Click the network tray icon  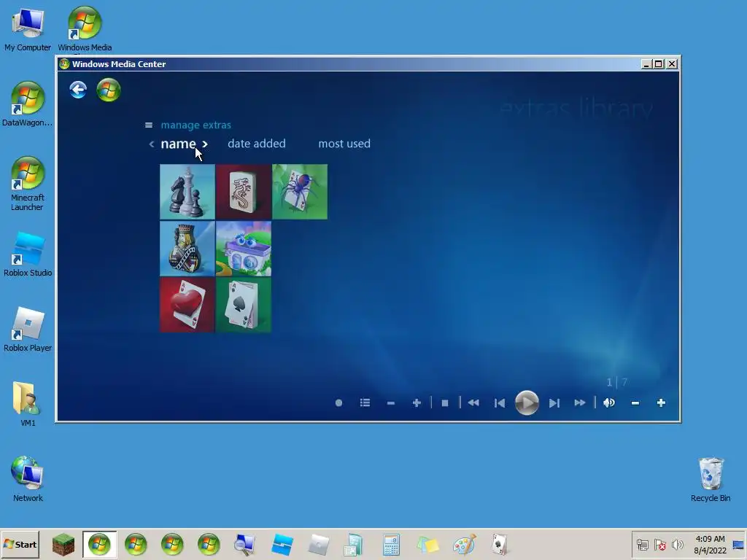pyautogui.click(x=642, y=545)
